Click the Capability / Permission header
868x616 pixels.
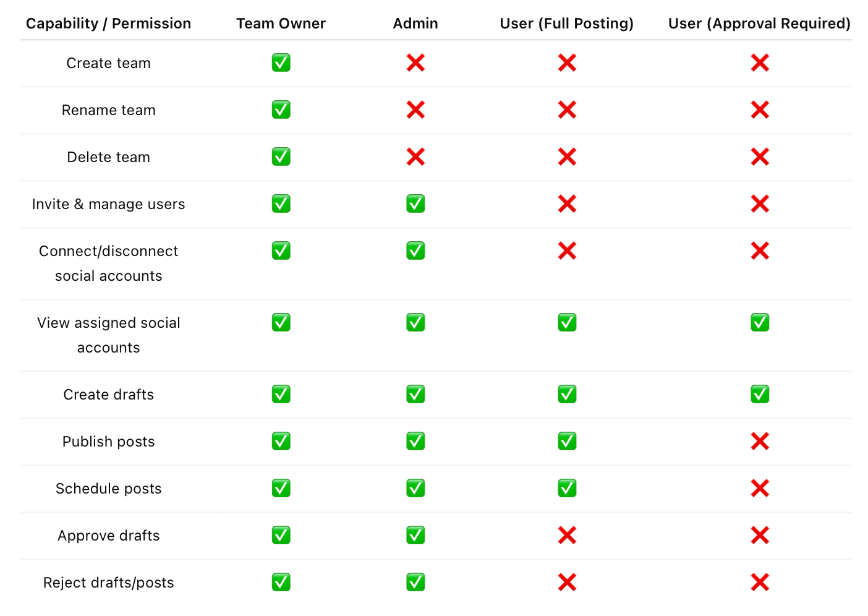click(109, 24)
